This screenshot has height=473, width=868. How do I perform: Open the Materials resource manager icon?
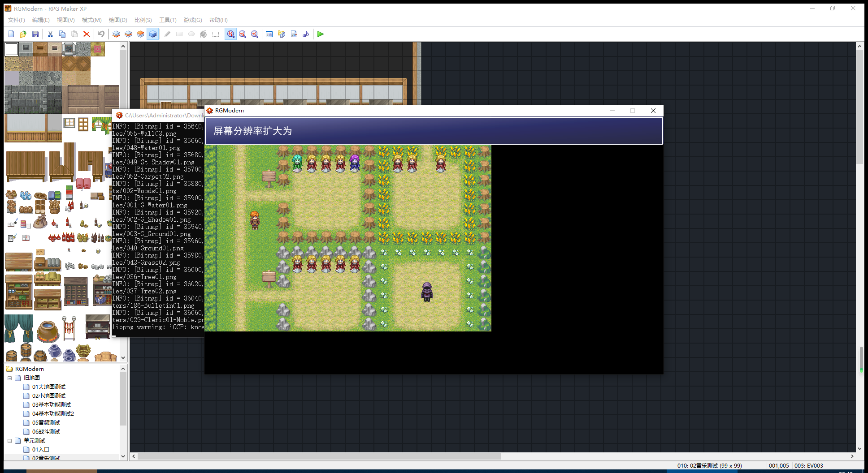point(282,34)
